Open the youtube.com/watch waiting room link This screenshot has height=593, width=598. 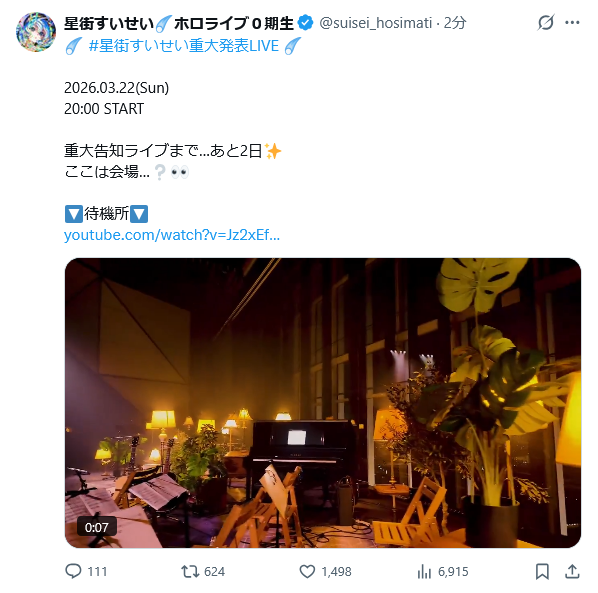[x=172, y=235]
